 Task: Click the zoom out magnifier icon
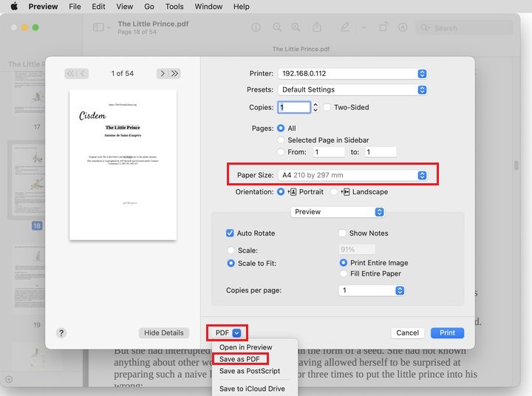point(277,27)
